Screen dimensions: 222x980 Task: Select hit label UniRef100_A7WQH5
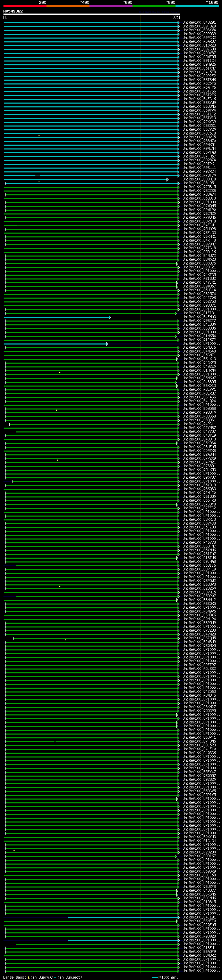click(x=199, y=206)
